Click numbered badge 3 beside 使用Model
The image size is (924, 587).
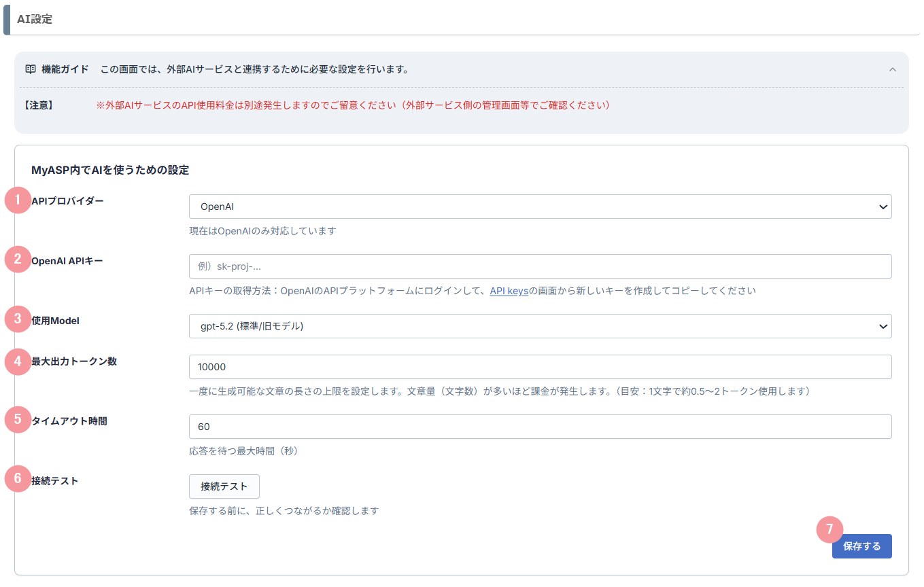[x=18, y=319]
